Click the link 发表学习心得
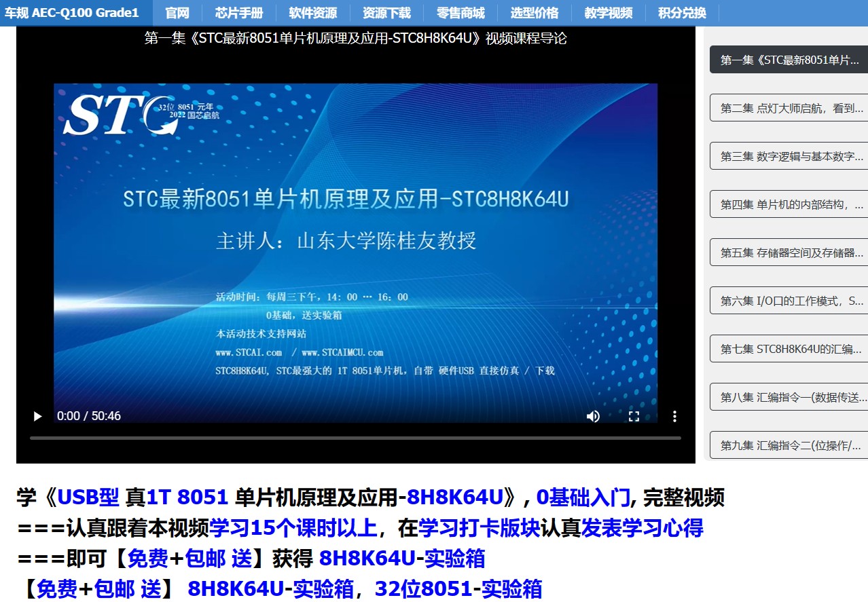 (642, 528)
